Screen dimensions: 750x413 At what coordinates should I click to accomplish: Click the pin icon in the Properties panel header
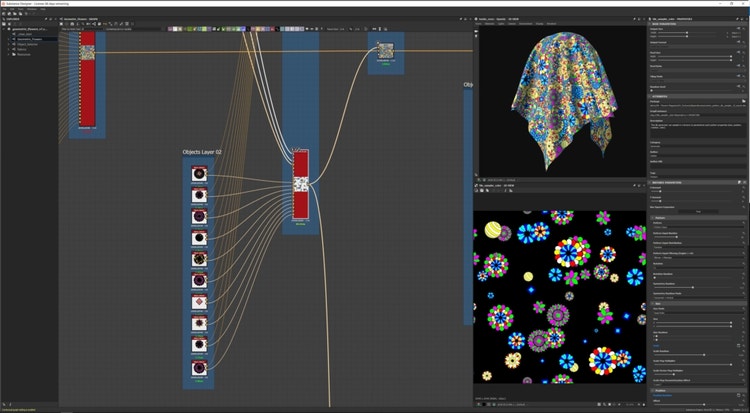(x=737, y=18)
